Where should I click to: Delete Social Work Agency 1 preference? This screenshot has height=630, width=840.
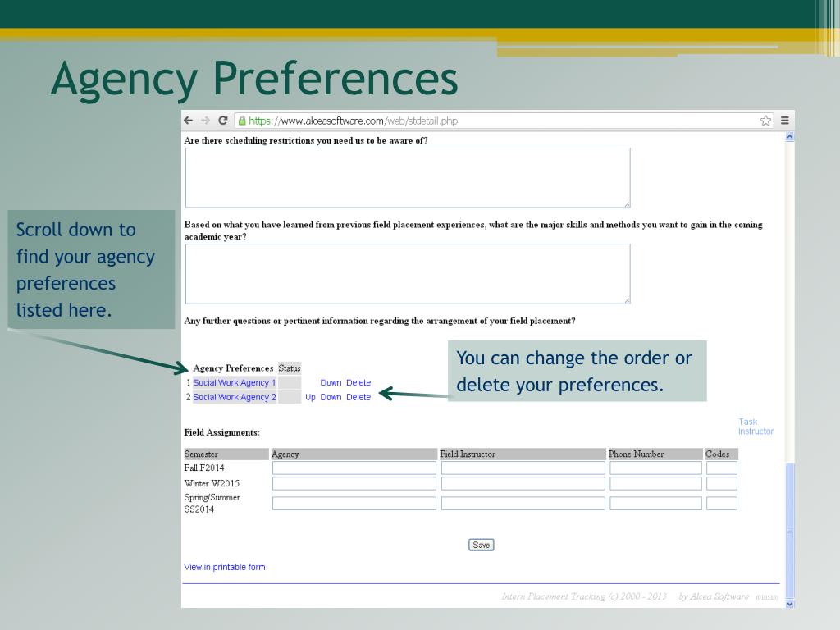[358, 382]
